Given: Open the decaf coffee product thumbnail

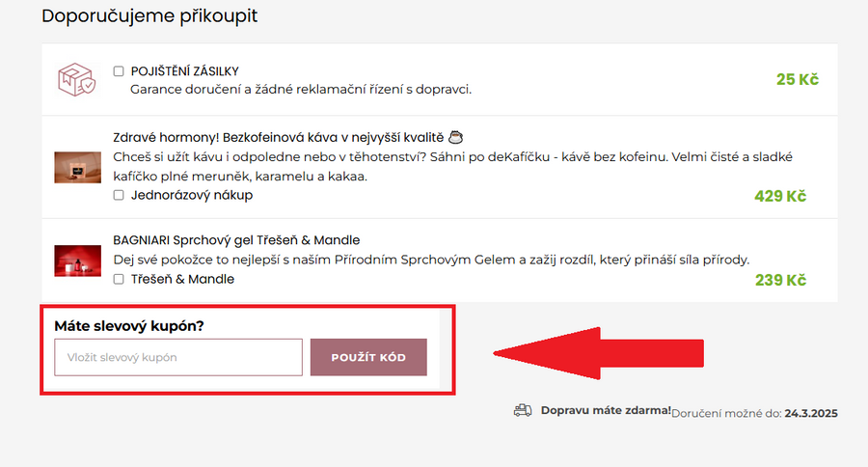Looking at the screenshot, I should point(77,167).
